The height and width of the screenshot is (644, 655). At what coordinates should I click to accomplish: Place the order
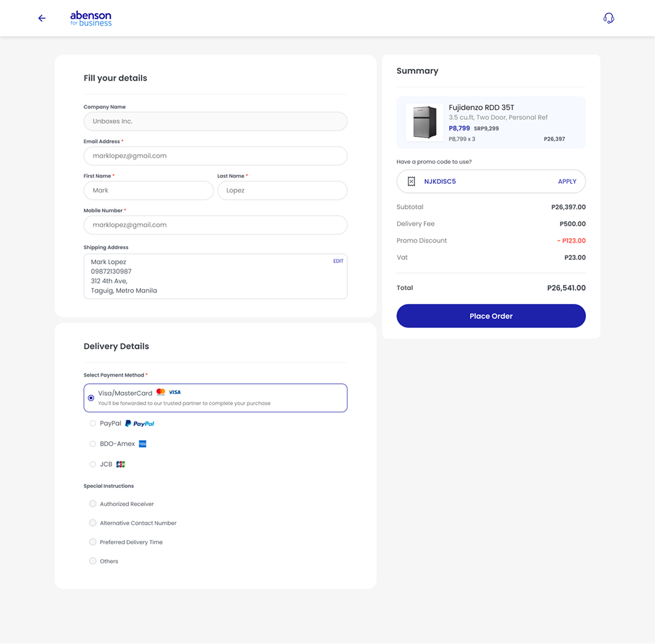491,316
